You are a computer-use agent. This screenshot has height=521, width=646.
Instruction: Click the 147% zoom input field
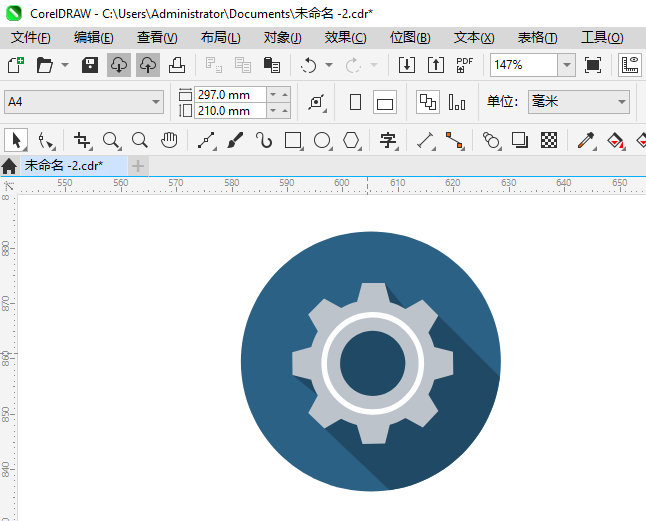coord(524,65)
